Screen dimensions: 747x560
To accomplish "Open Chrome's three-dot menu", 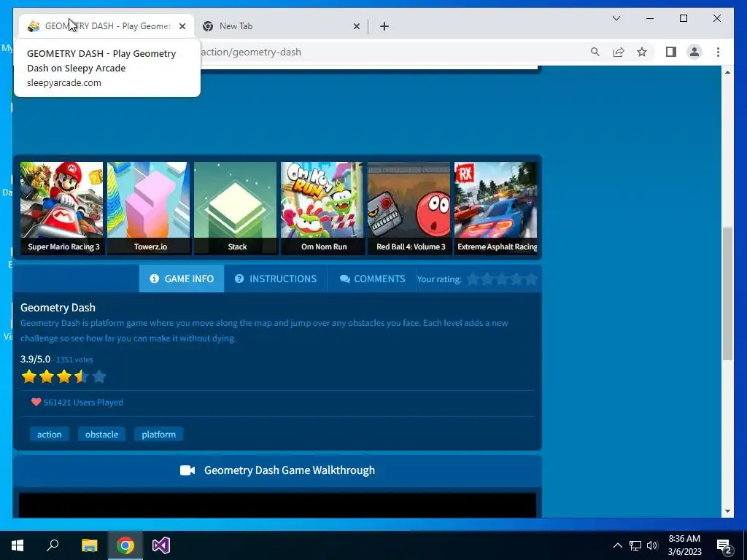I will point(718,52).
